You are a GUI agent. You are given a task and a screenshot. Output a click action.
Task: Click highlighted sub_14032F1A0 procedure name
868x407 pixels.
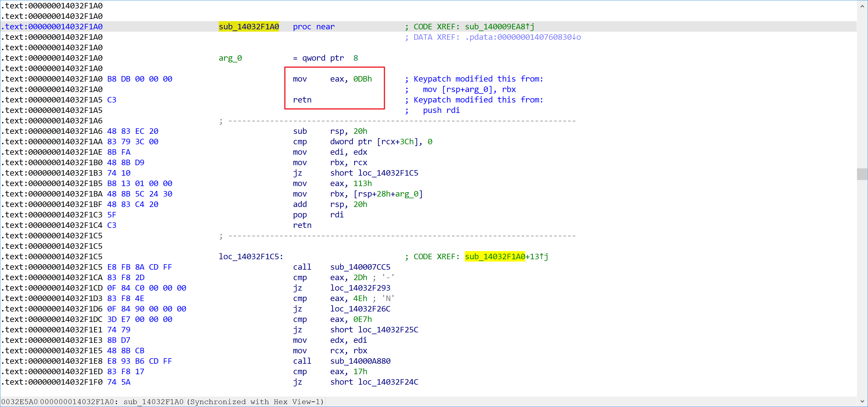tap(249, 27)
